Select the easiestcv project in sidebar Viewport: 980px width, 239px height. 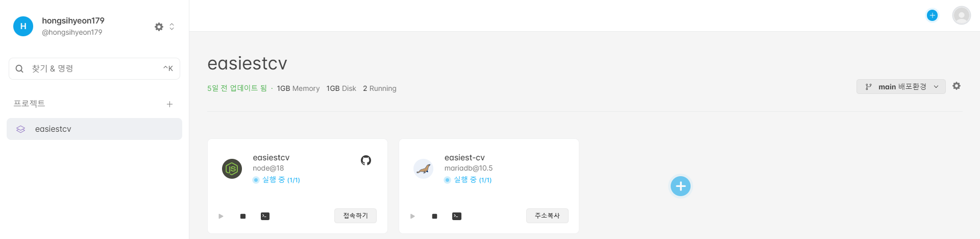click(x=94, y=129)
